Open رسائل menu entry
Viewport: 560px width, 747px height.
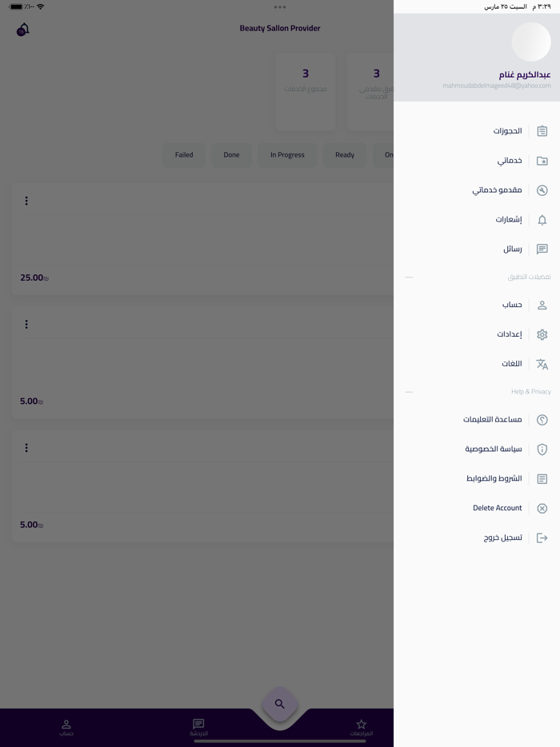pyautogui.click(x=477, y=250)
